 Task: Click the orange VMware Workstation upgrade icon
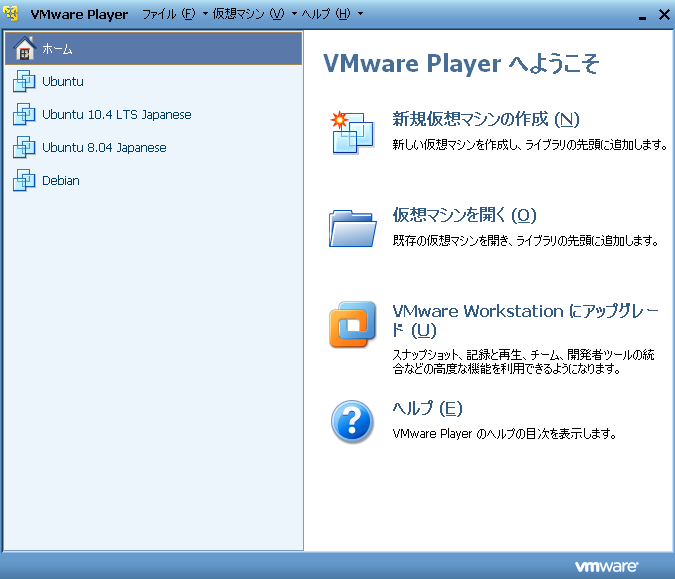[353, 324]
